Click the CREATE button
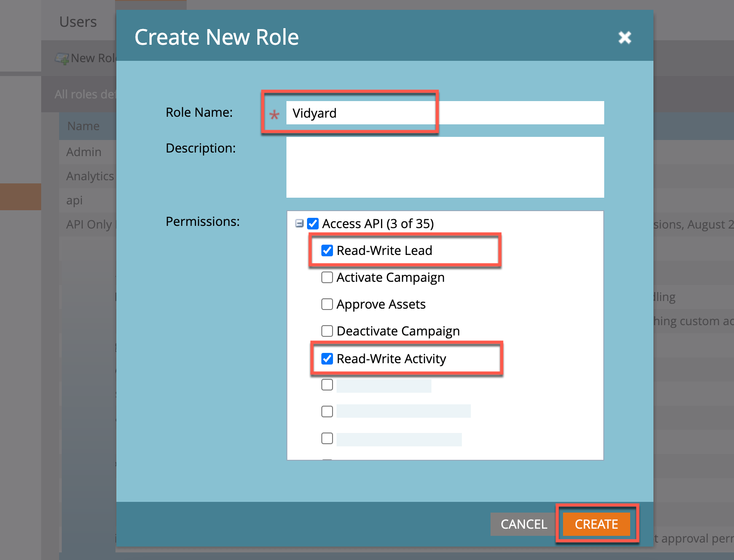Screen dimensions: 734x560 [x=596, y=524]
